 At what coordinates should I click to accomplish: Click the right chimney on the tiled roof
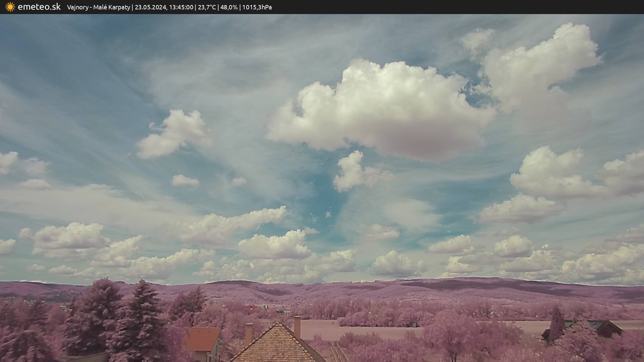[297, 326]
